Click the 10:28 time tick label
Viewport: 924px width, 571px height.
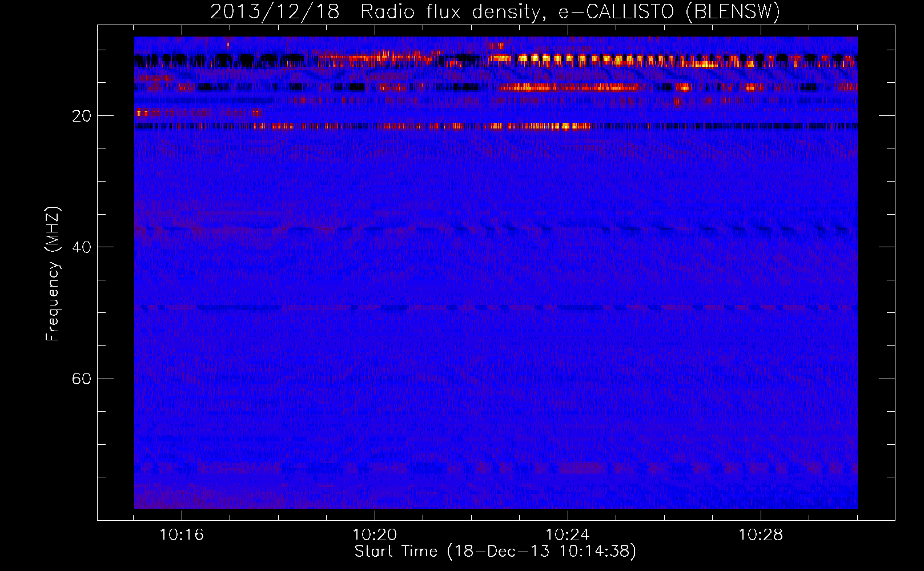pyautogui.click(x=761, y=535)
